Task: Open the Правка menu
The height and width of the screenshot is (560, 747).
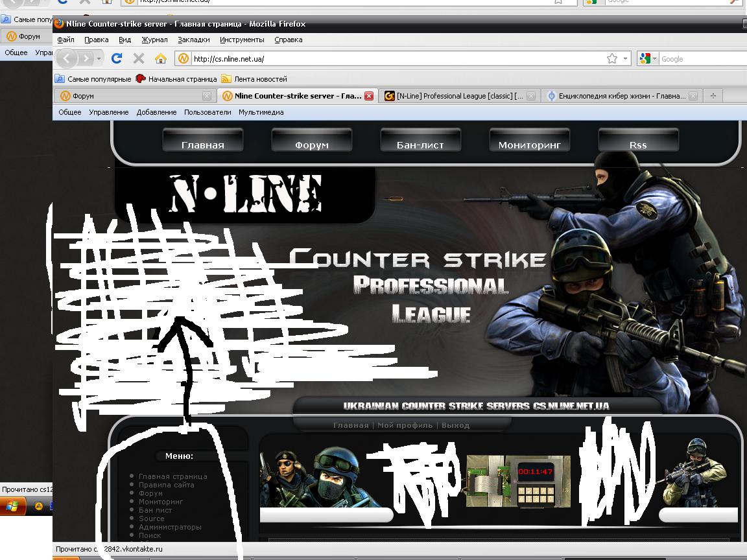Action: [96, 40]
